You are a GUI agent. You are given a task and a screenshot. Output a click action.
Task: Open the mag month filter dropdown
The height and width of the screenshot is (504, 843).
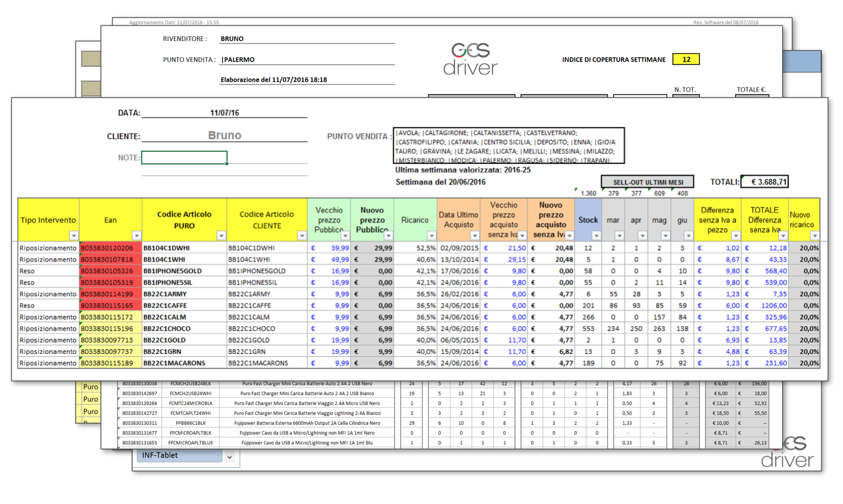(665, 236)
